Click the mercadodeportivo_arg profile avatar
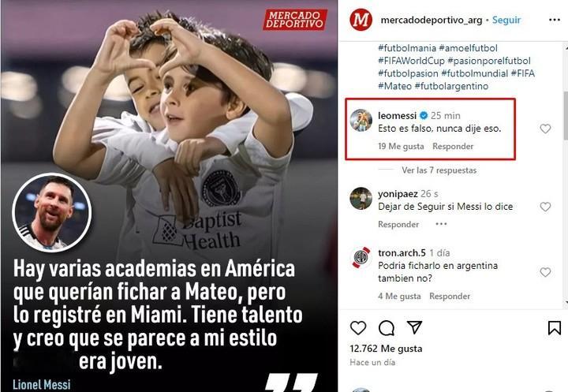The image size is (568, 392). pos(361,20)
